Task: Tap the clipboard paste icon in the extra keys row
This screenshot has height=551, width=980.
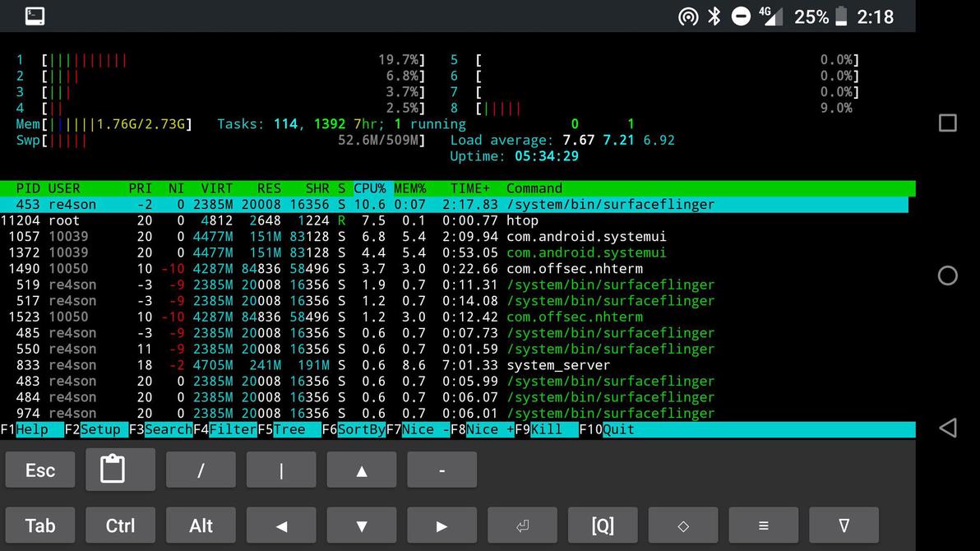Action: 120,470
